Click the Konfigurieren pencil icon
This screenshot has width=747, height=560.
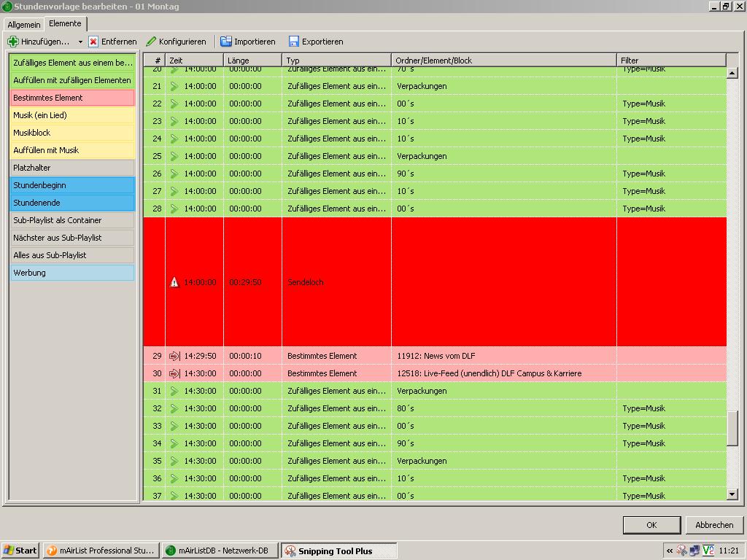[152, 42]
